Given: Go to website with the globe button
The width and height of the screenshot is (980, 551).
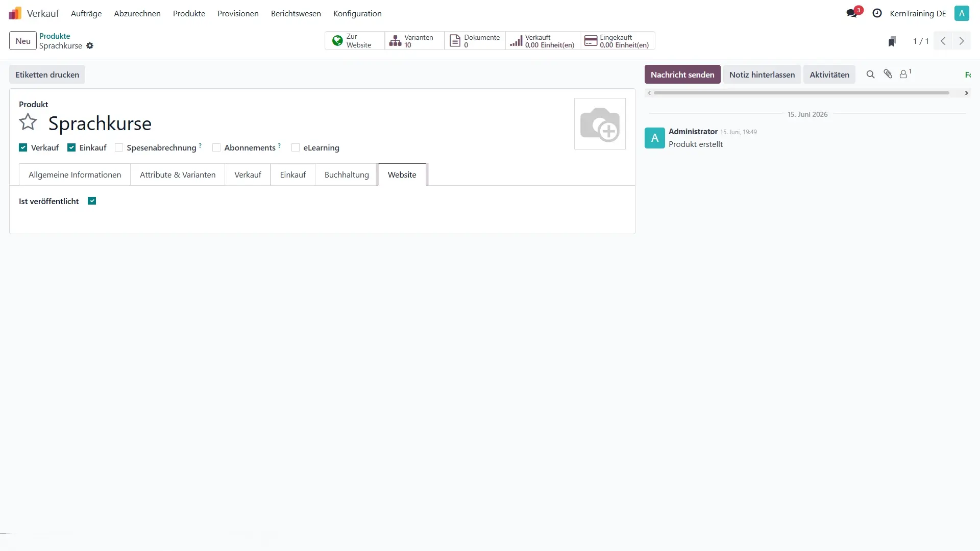Looking at the screenshot, I should tap(355, 41).
